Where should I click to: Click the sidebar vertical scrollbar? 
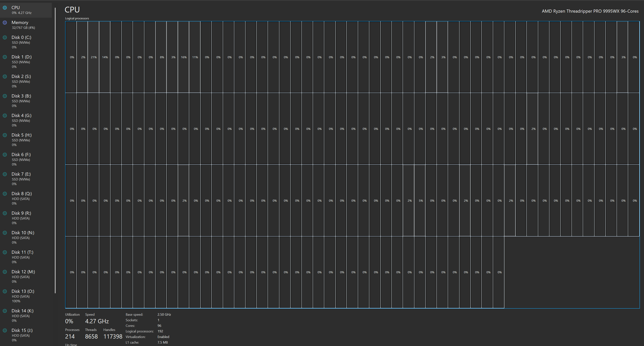55,150
